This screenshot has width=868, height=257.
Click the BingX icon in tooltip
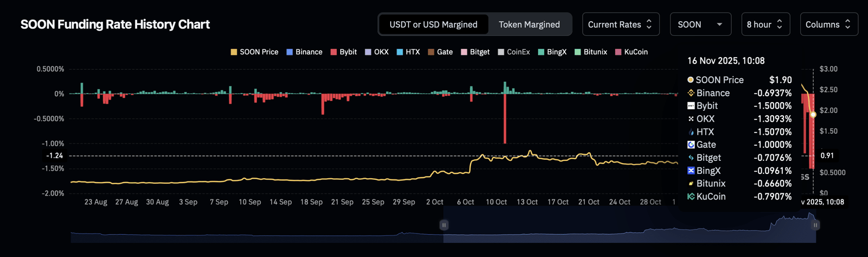tap(691, 171)
